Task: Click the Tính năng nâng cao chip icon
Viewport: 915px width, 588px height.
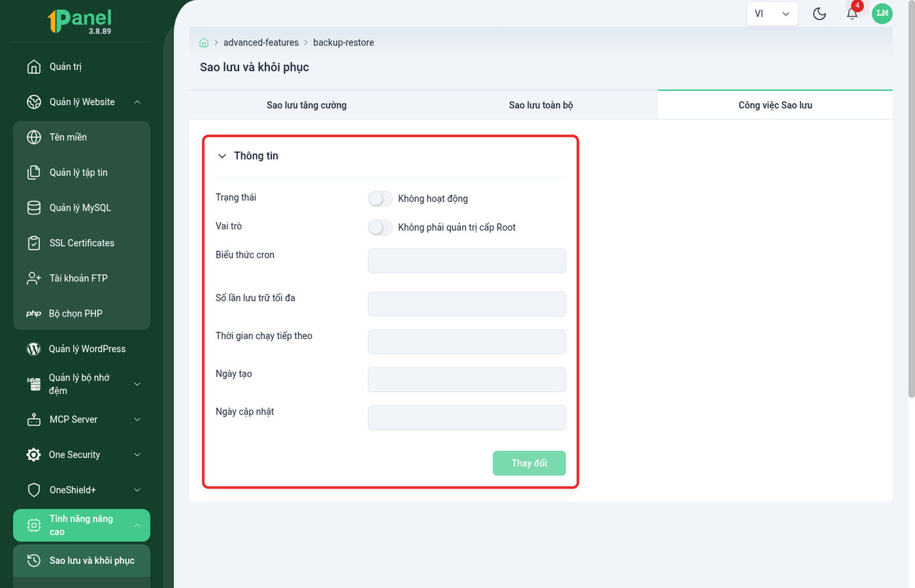Action: tap(34, 525)
